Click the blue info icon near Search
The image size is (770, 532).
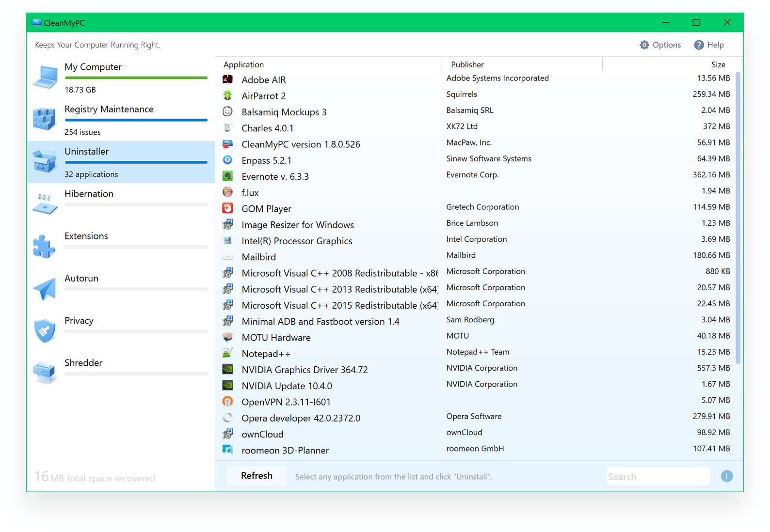726,476
